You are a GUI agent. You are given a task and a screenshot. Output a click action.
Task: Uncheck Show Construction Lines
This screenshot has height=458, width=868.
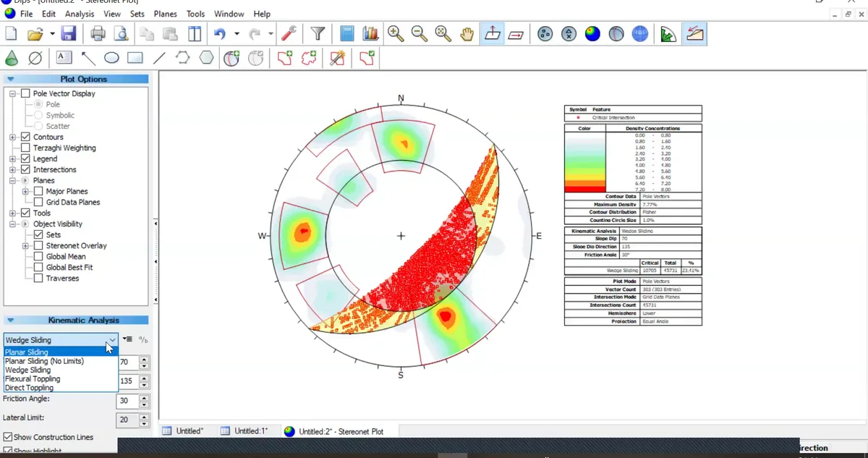[8, 437]
